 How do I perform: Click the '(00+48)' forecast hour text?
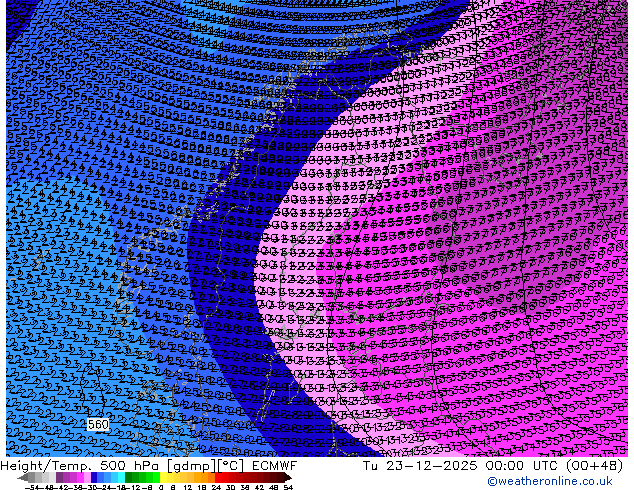click(594, 466)
